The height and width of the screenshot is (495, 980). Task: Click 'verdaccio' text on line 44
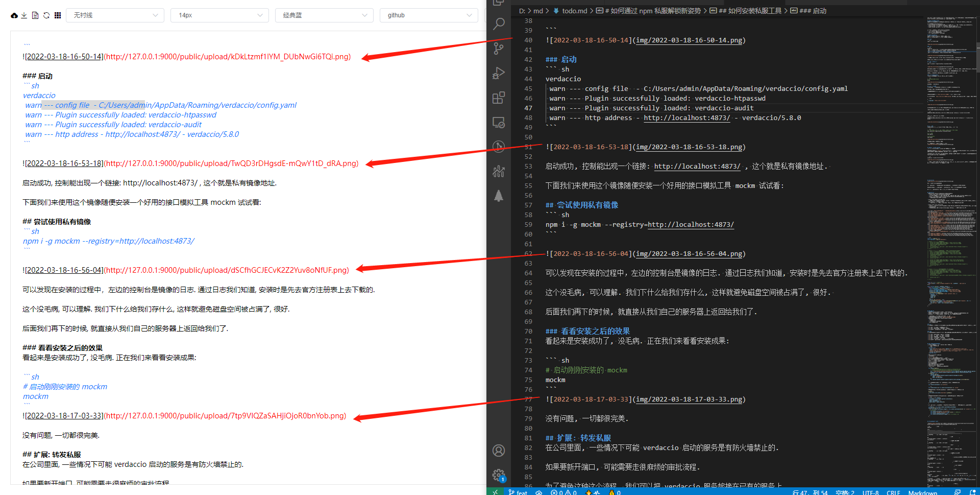point(563,79)
